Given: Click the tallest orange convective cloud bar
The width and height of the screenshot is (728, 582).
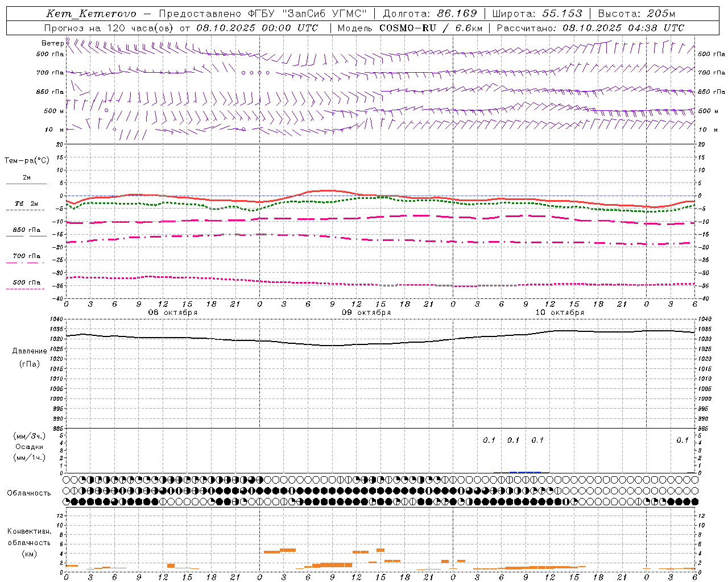Looking at the screenshot, I should tap(287, 550).
